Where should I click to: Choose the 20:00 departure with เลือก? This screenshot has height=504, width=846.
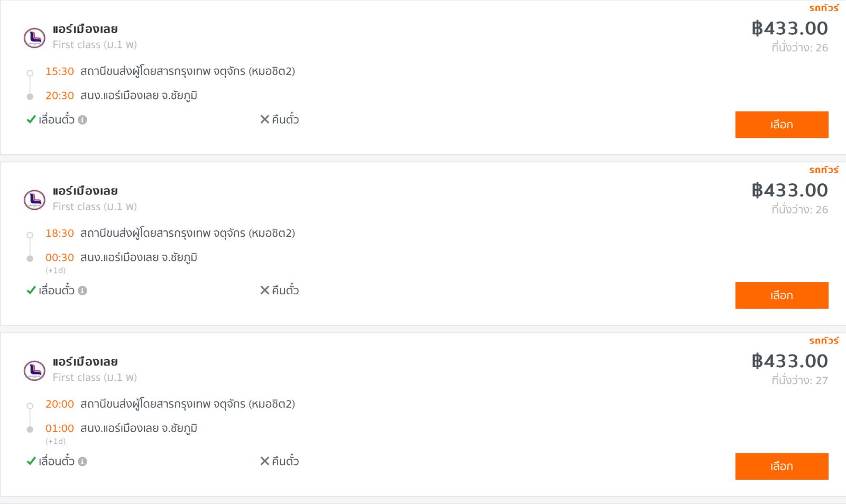point(781,466)
